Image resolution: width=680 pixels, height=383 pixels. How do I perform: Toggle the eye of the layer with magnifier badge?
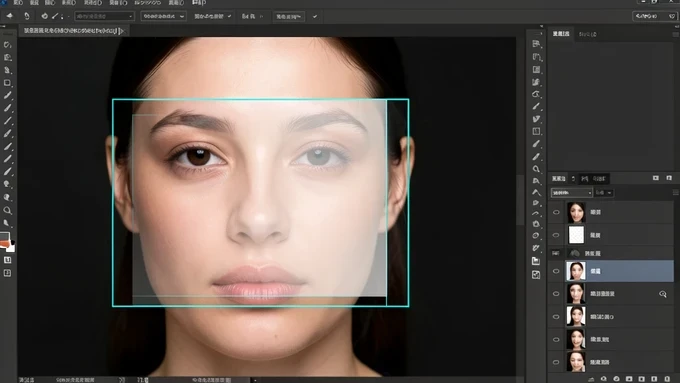pos(556,294)
